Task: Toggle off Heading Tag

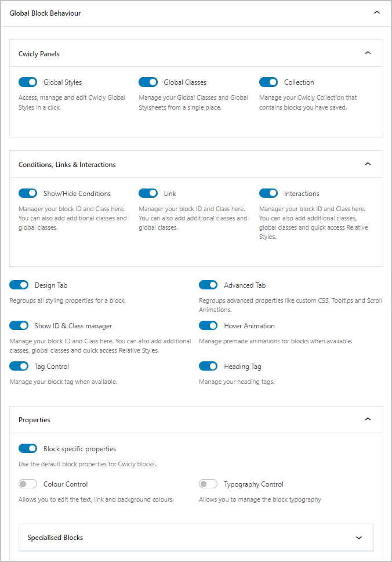Action: coord(208,366)
